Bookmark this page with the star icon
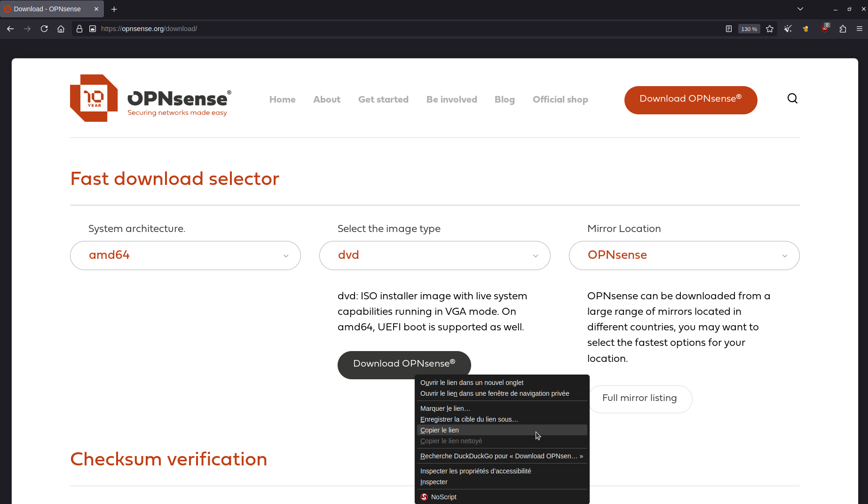The width and height of the screenshot is (868, 504). pos(770,29)
